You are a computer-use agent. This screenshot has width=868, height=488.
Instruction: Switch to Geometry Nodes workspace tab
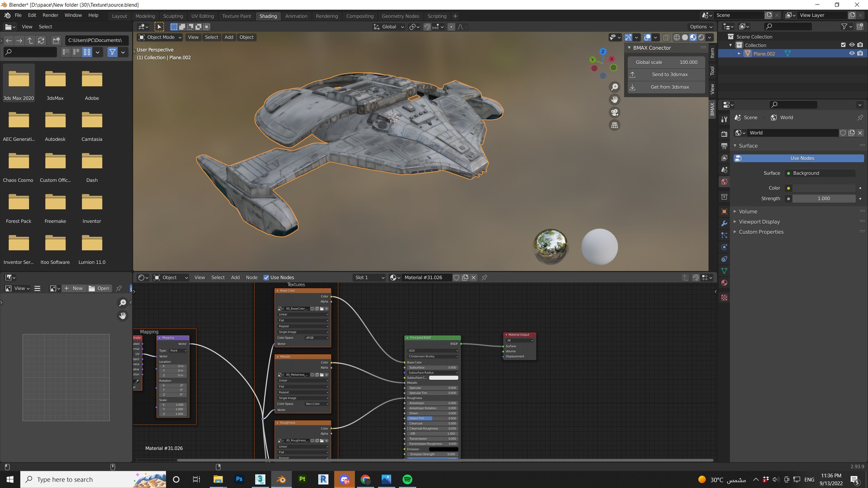tap(400, 16)
